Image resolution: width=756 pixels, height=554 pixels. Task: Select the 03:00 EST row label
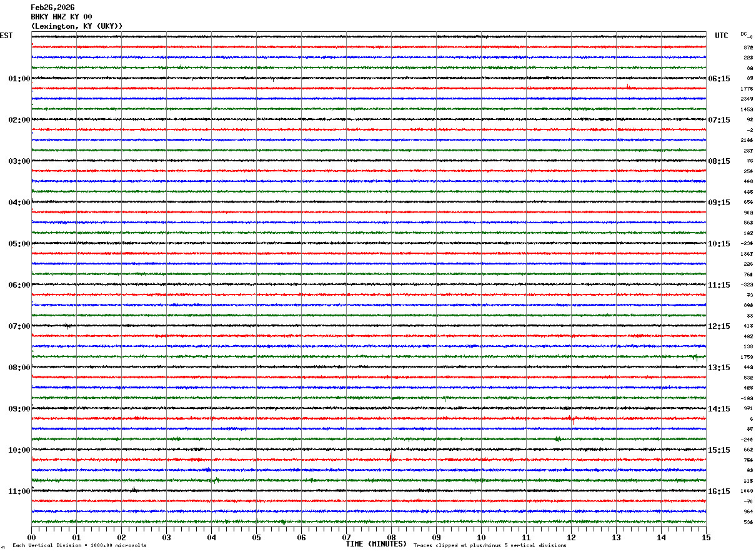tap(19, 161)
